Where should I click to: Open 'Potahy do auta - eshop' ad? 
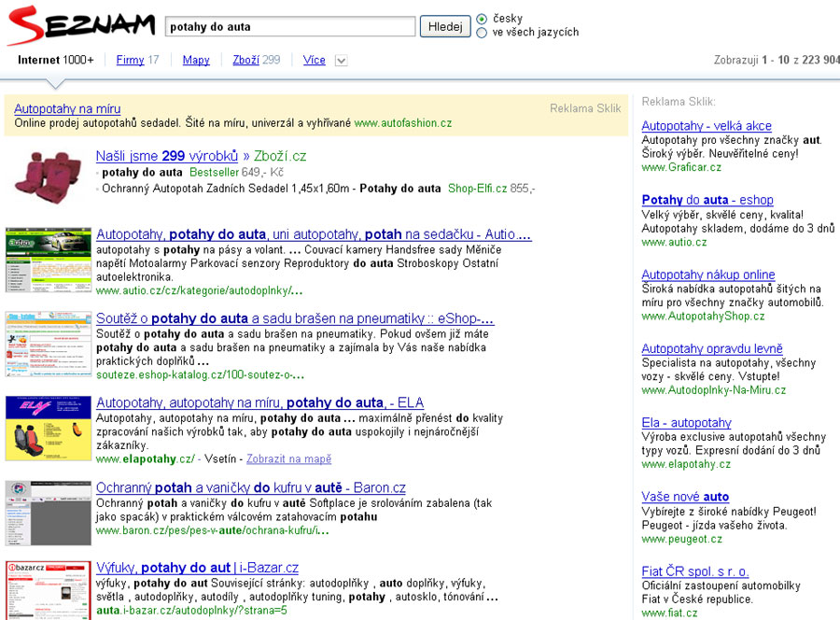707,200
